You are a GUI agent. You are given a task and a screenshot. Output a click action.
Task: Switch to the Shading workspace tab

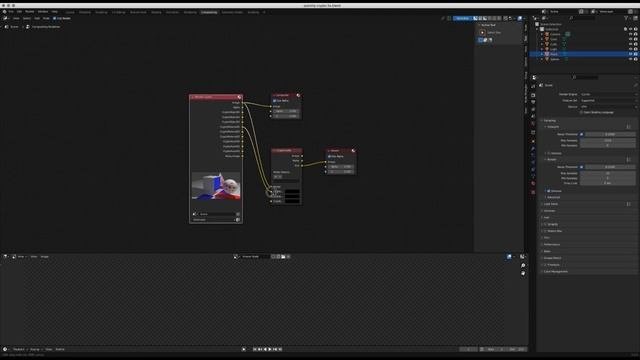pos(156,12)
